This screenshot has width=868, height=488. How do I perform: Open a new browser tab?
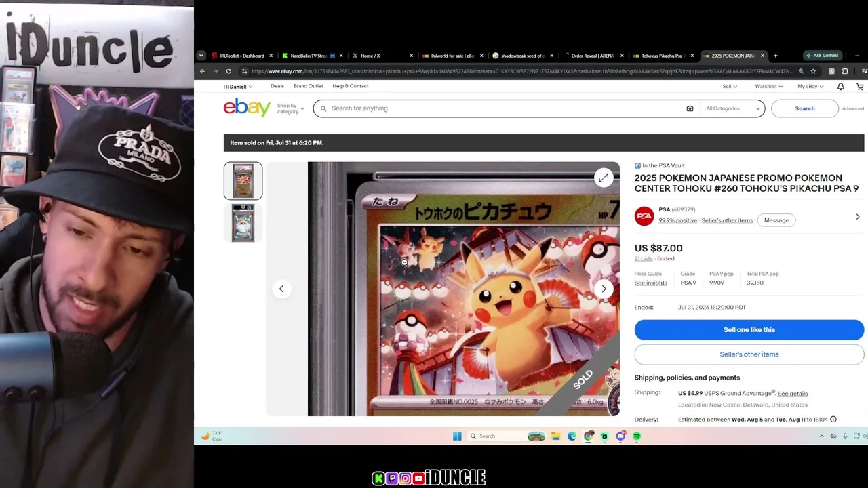(775, 56)
